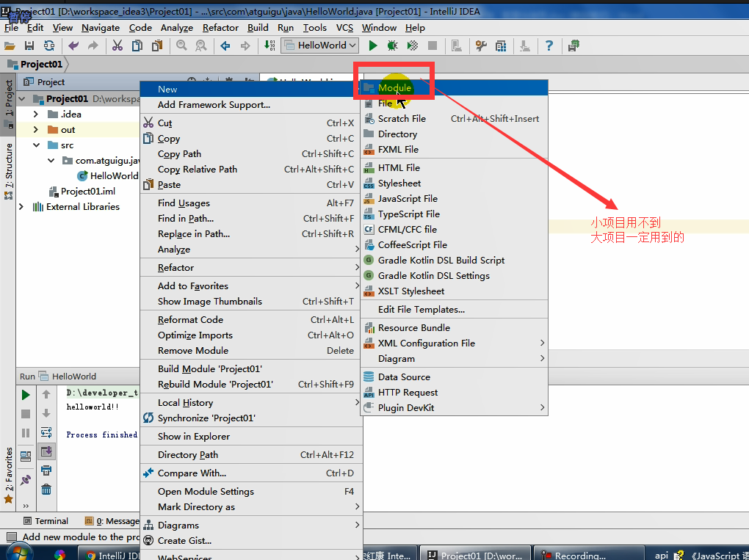This screenshot has height=560, width=749.
Task: Run HelloWorld with the green toolbar arrow
Action: click(x=372, y=46)
